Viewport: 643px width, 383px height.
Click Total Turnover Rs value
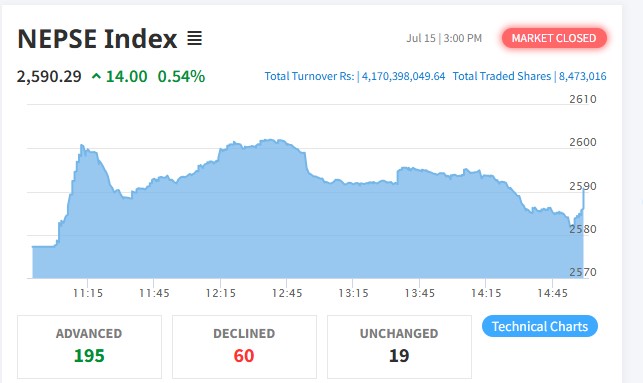(x=403, y=76)
